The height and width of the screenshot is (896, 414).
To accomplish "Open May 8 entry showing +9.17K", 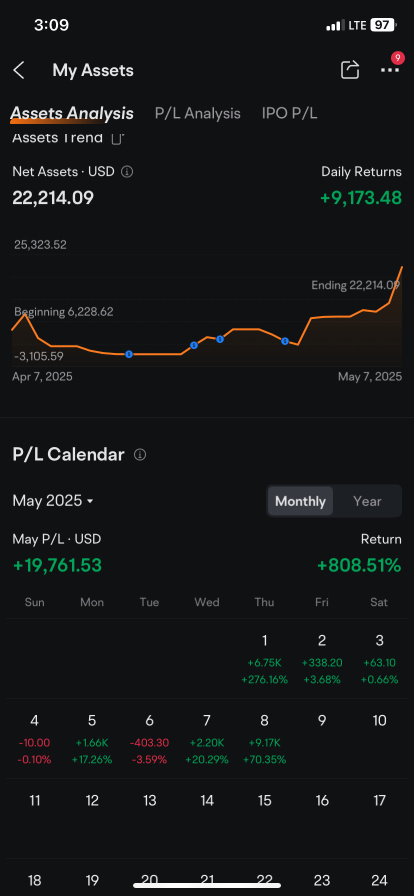I will point(264,739).
